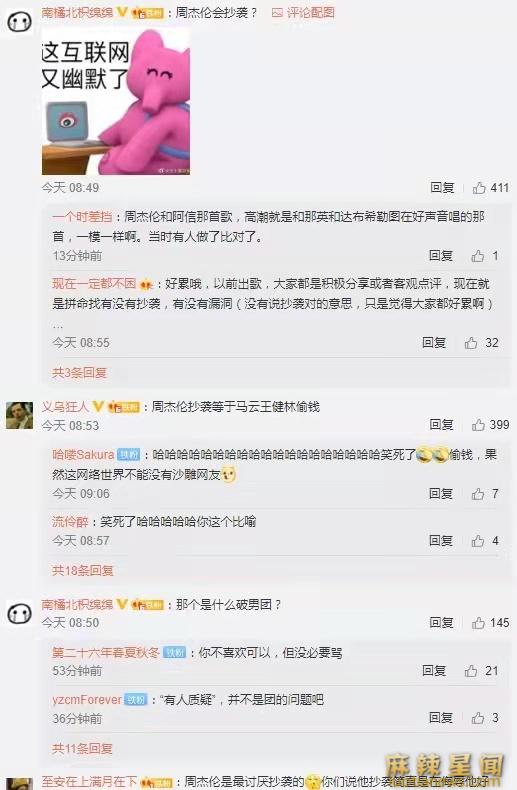Open 义乌狂人 user profile avatar
Screen dimensions: 517x790
[x=19, y=415]
